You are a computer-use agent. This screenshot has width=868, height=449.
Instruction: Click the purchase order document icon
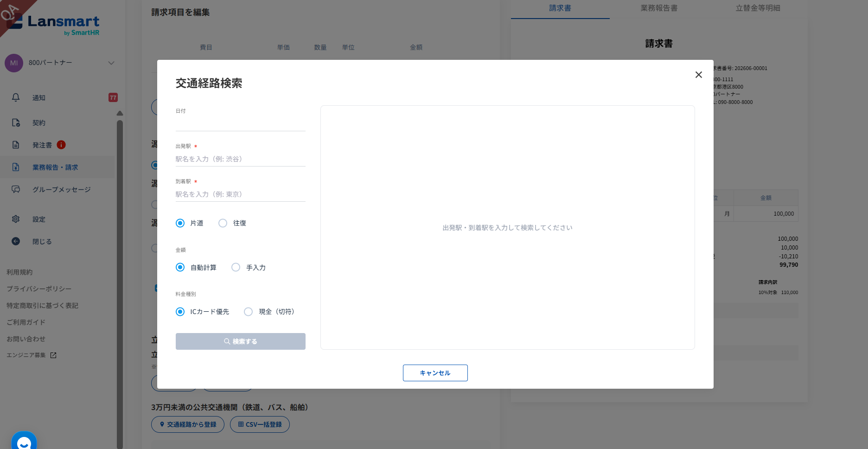pos(16,145)
